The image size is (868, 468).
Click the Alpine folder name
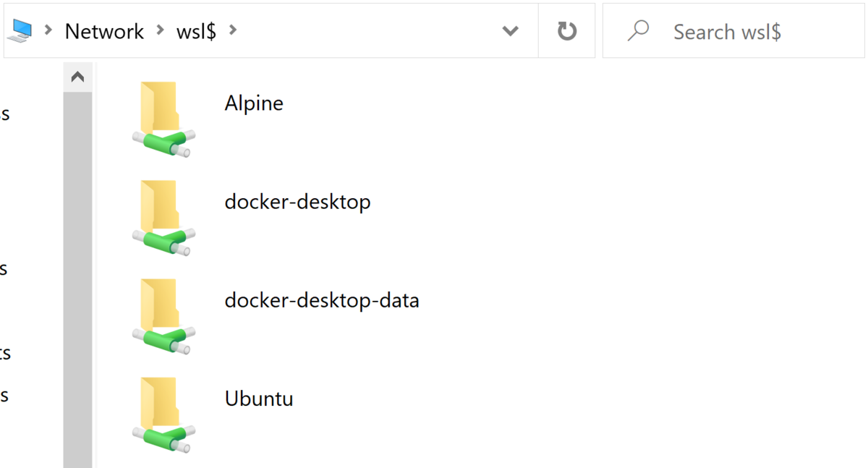pyautogui.click(x=254, y=103)
